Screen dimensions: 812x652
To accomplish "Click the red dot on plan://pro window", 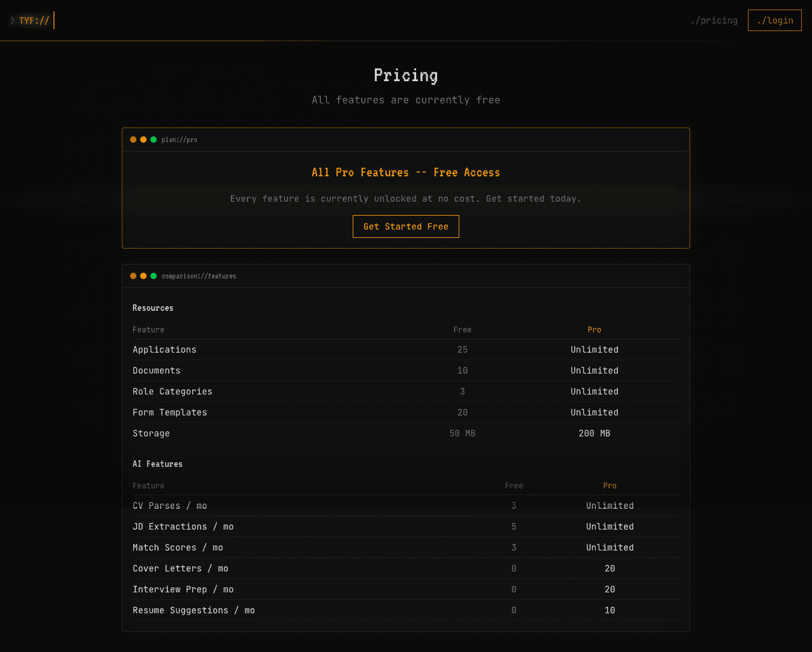I will tap(133, 140).
